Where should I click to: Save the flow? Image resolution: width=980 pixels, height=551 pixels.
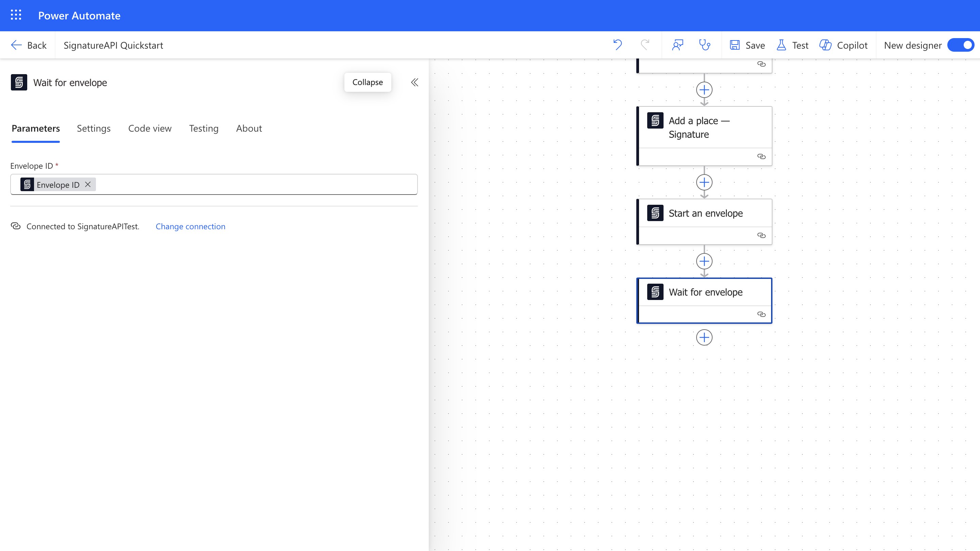(x=747, y=45)
